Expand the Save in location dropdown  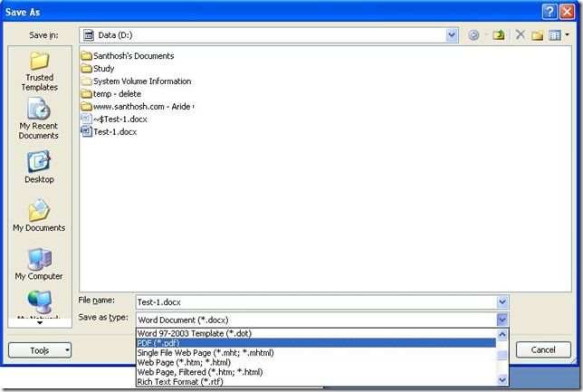point(452,35)
